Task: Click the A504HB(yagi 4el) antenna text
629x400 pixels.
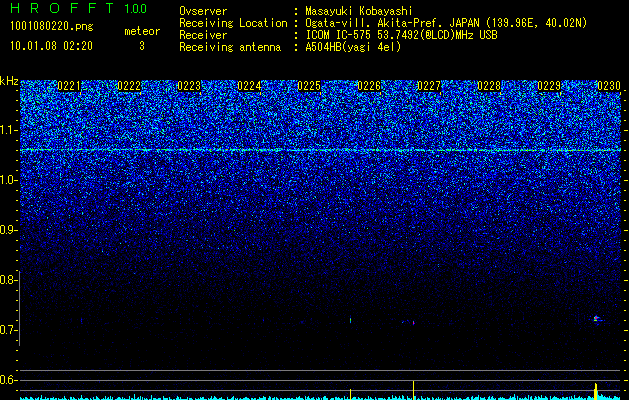Action: tap(353, 47)
